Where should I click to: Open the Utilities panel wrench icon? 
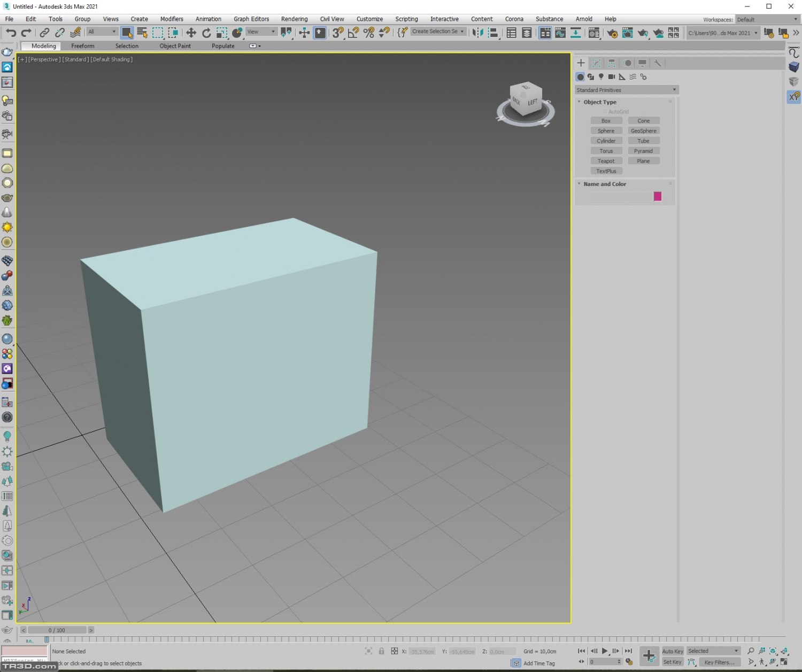658,63
